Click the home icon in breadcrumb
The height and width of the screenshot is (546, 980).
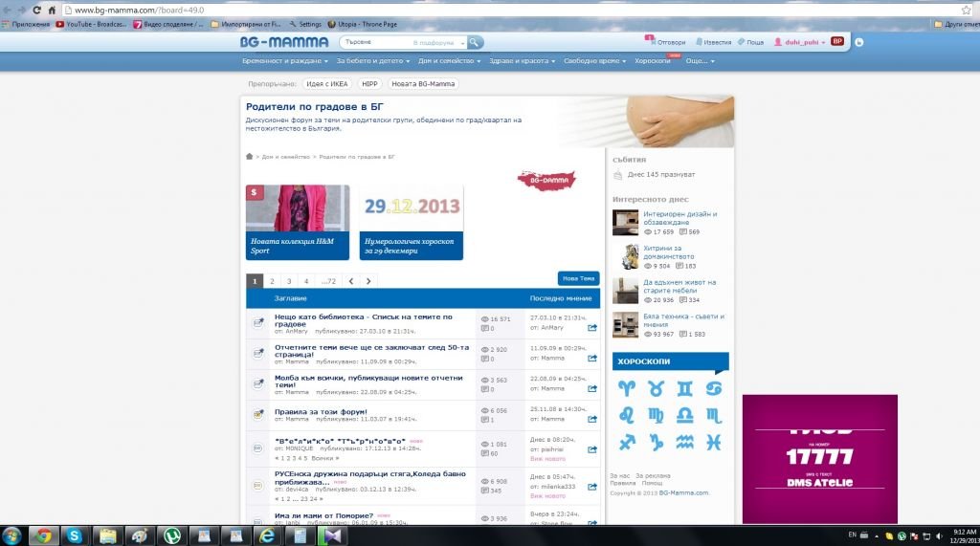click(250, 156)
